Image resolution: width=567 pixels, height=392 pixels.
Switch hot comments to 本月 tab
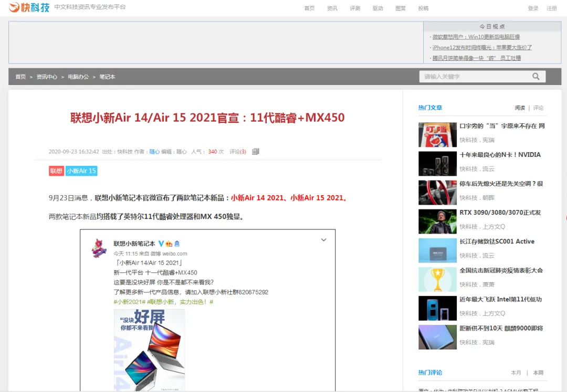point(516,373)
